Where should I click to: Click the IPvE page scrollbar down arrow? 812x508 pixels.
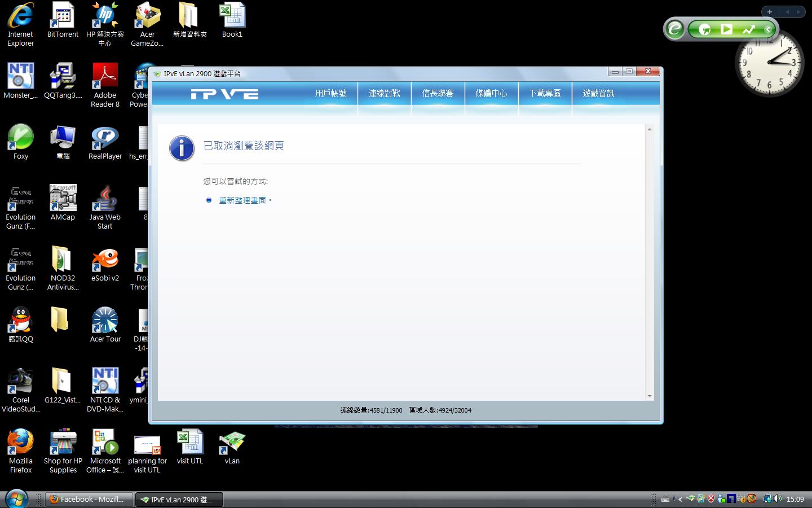650,396
